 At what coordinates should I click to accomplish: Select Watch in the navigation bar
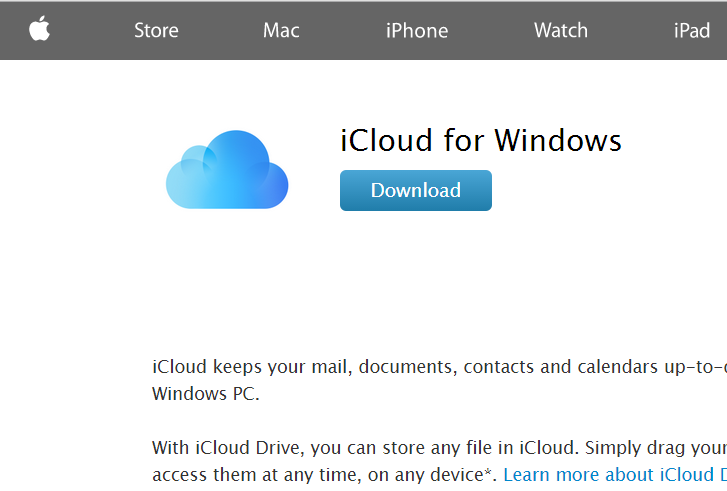(x=561, y=31)
